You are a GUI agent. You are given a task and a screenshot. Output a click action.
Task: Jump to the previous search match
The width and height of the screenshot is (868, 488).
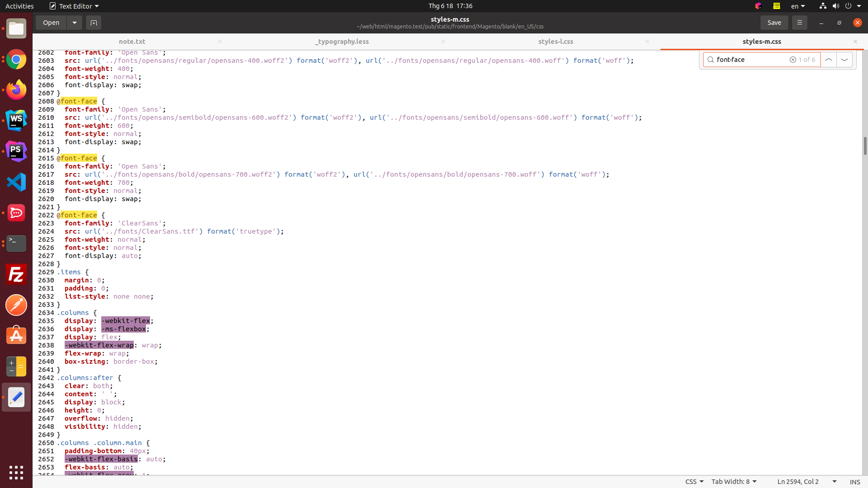click(829, 59)
